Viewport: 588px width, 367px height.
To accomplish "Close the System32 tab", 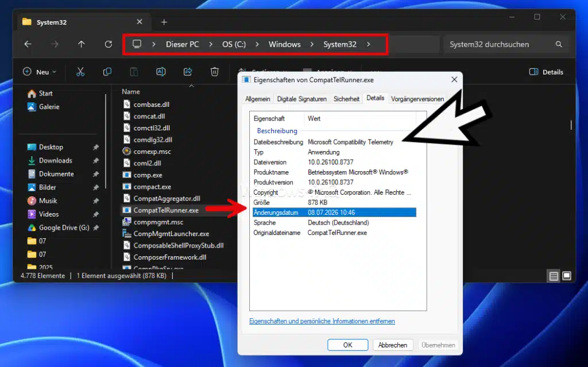I will 140,22.
